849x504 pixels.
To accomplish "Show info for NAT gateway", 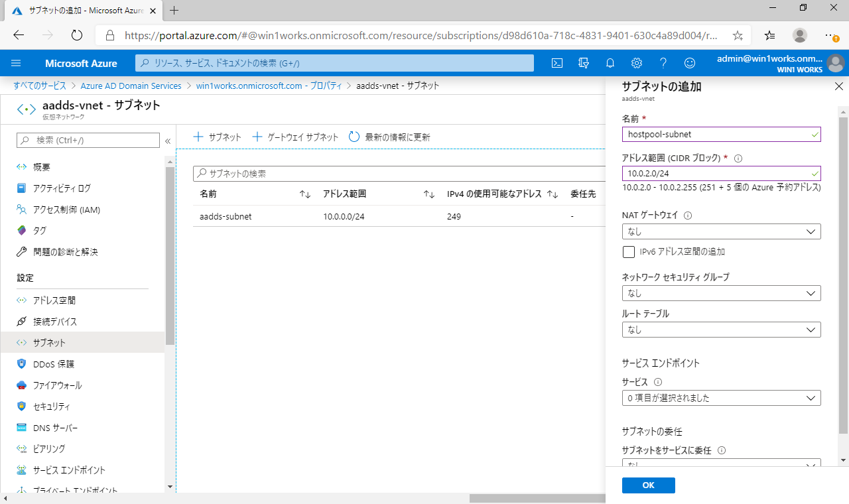I will [688, 216].
